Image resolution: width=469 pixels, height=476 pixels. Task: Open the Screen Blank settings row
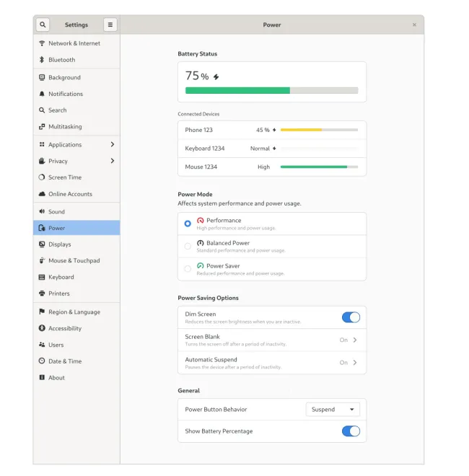[271, 340]
